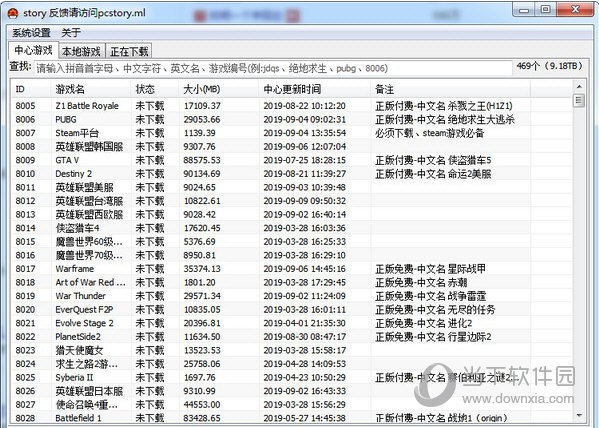Select the GTA V row

click(292, 160)
